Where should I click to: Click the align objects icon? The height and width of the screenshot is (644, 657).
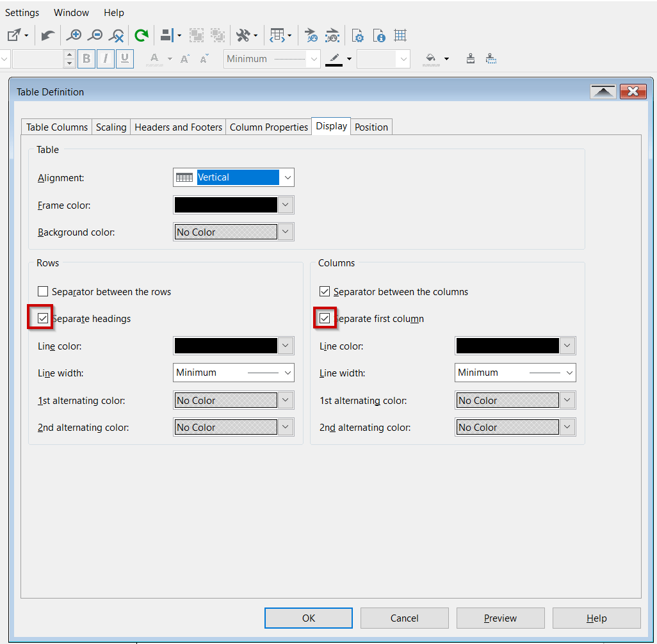(x=166, y=35)
